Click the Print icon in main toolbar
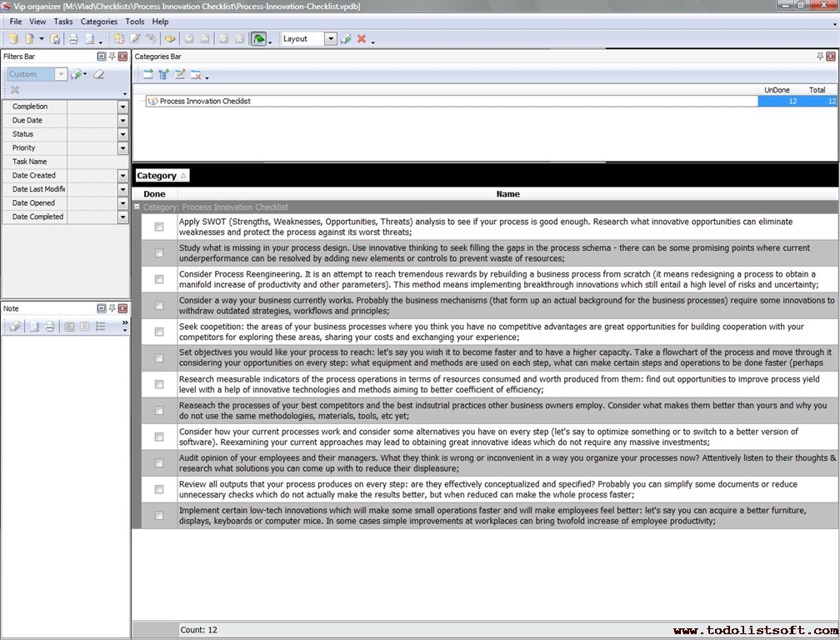 click(x=72, y=39)
